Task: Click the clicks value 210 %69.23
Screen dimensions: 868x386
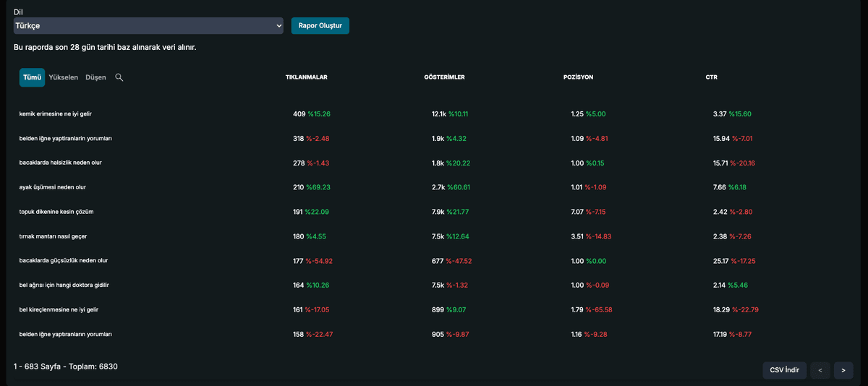Action: coord(312,187)
